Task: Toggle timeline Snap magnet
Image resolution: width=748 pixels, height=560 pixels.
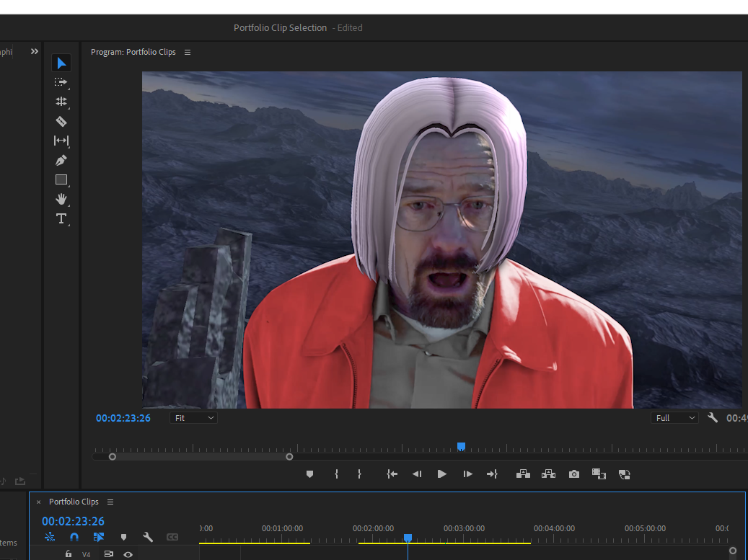Action: pyautogui.click(x=74, y=537)
